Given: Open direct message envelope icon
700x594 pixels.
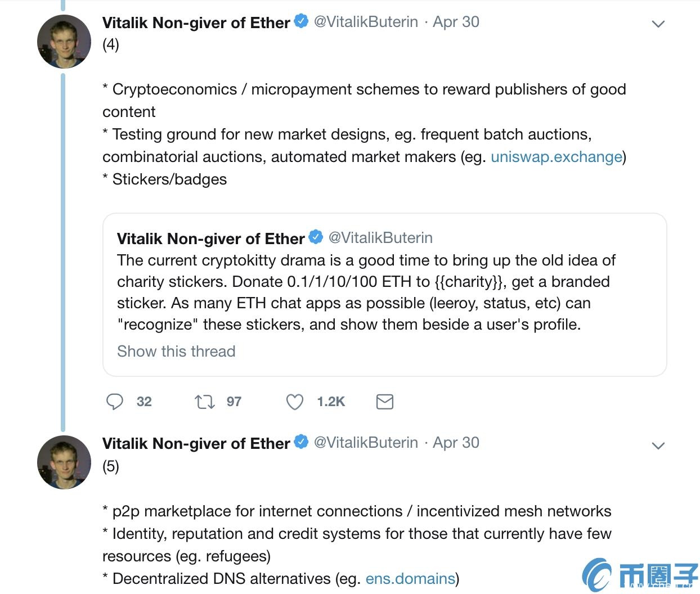Looking at the screenshot, I should (x=384, y=402).
